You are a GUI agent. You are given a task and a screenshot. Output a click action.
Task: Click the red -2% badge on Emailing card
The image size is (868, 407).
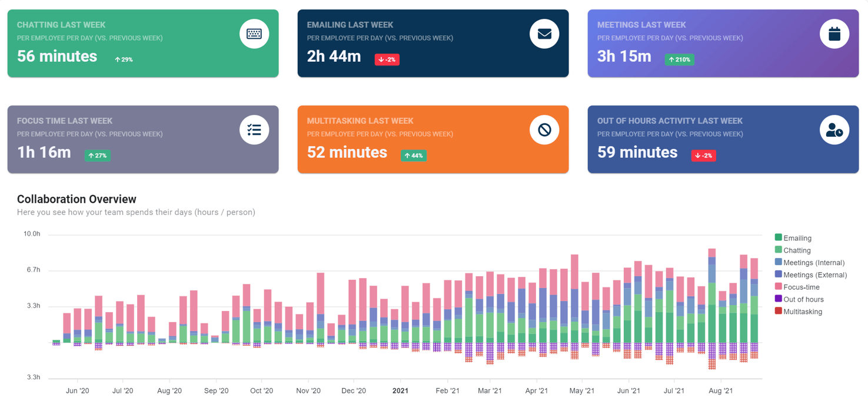click(387, 59)
